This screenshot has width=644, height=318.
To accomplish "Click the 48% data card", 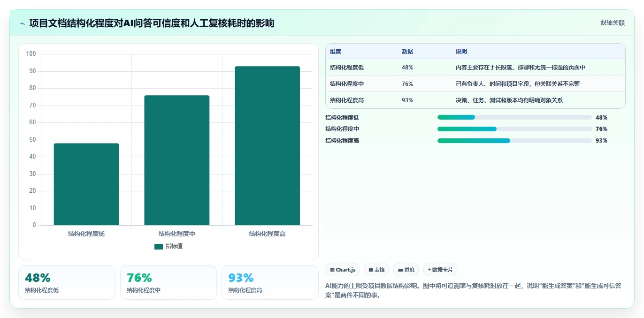I will tap(67, 282).
